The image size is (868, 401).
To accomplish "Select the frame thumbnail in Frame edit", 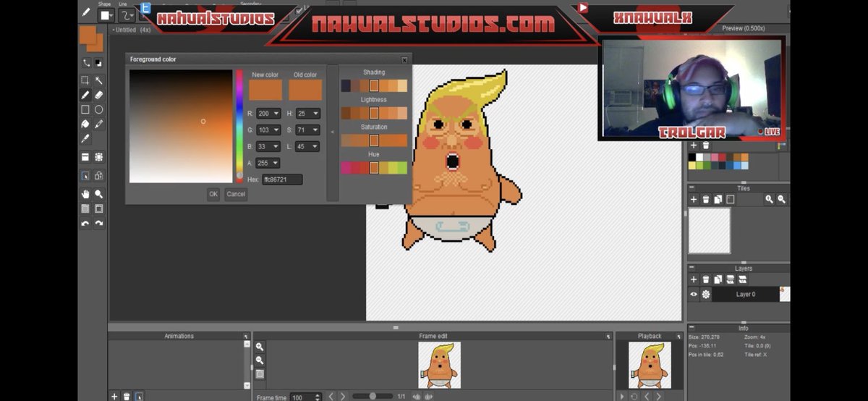I will (439, 365).
